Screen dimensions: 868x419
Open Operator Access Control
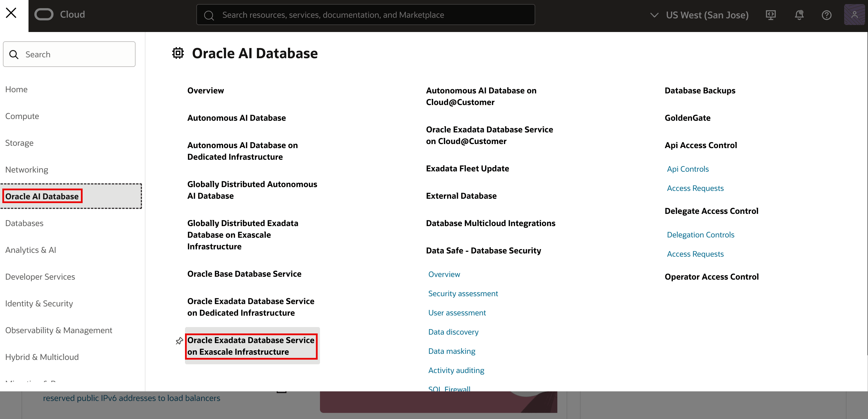712,277
